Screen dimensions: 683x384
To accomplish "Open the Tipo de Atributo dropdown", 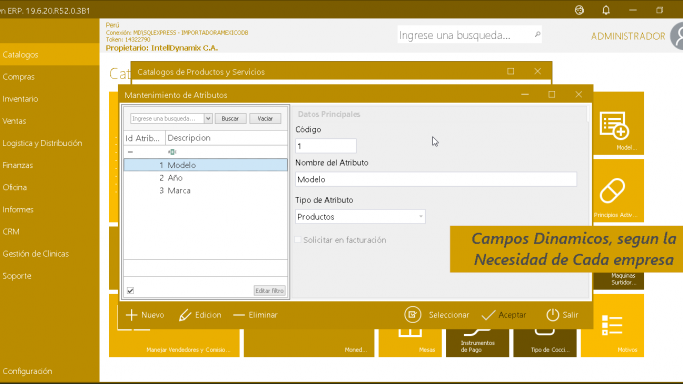I will (x=360, y=217).
